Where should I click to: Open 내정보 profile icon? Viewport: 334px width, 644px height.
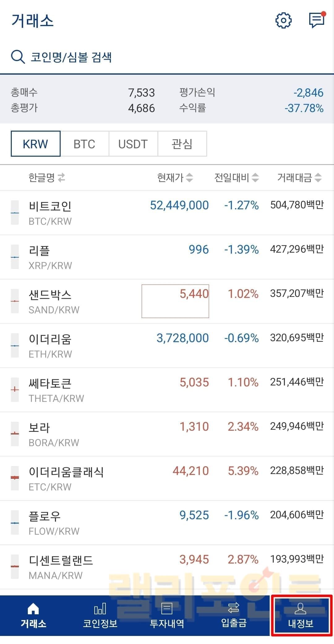pyautogui.click(x=300, y=609)
